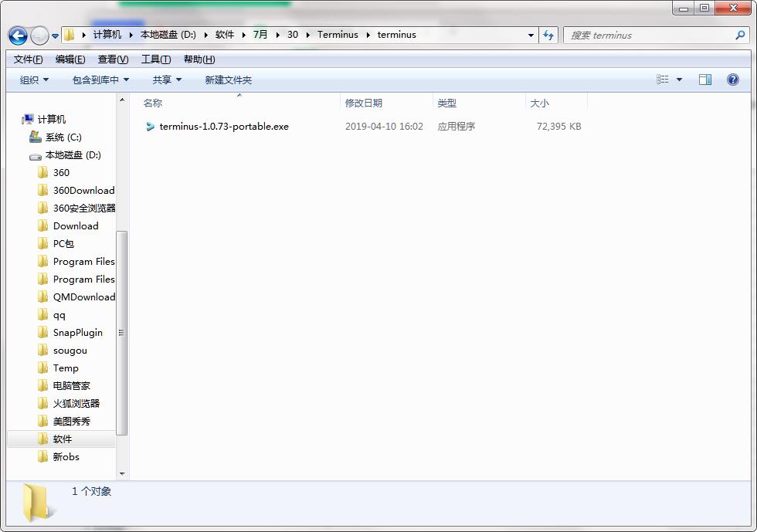Click the search magnifier in search box

point(740,35)
